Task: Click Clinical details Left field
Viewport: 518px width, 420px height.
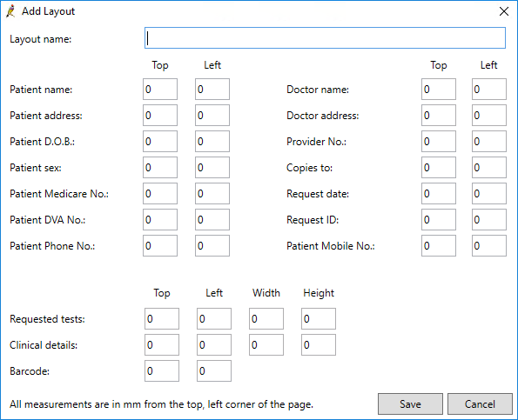Action: click(214, 344)
